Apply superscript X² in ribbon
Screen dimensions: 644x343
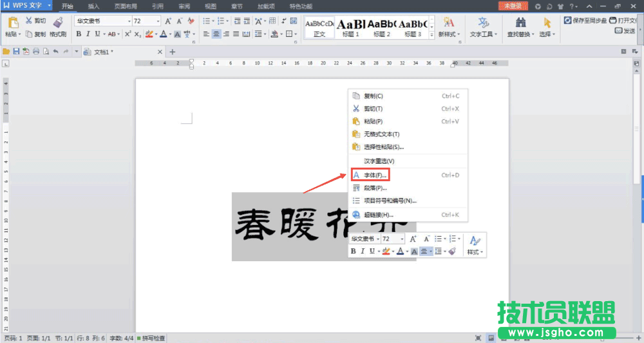click(x=128, y=34)
